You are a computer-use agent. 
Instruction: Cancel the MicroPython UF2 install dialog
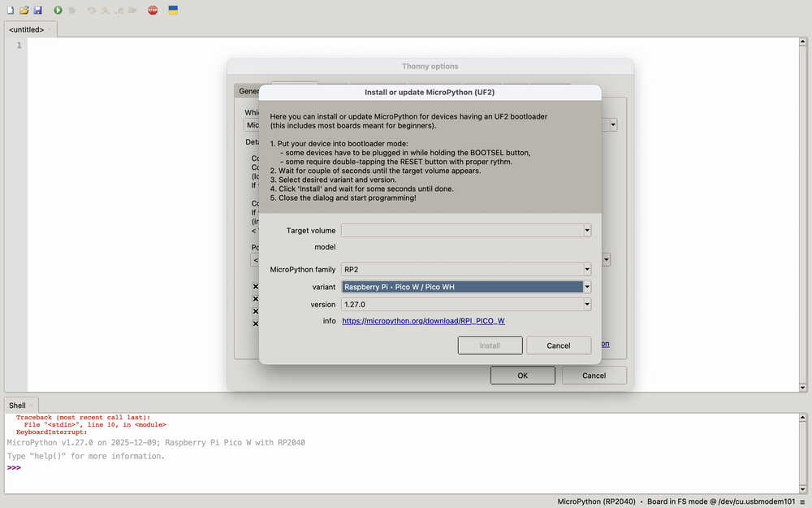559,345
